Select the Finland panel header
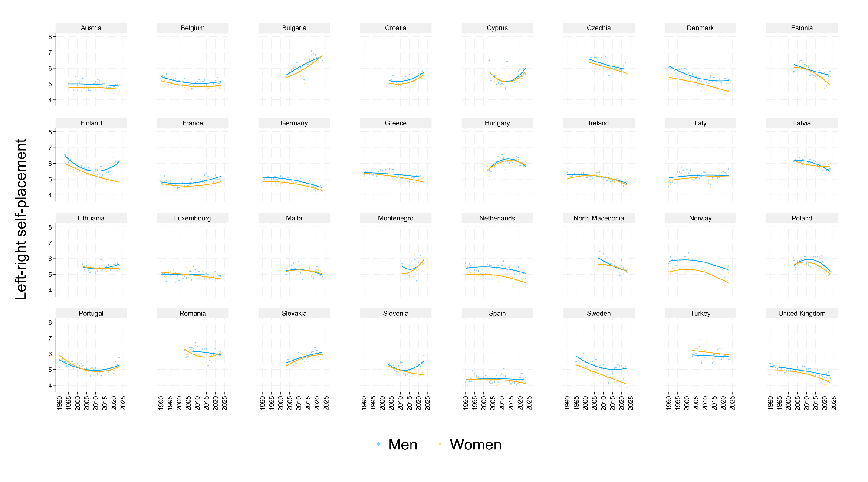The image size is (868, 482). click(91, 123)
